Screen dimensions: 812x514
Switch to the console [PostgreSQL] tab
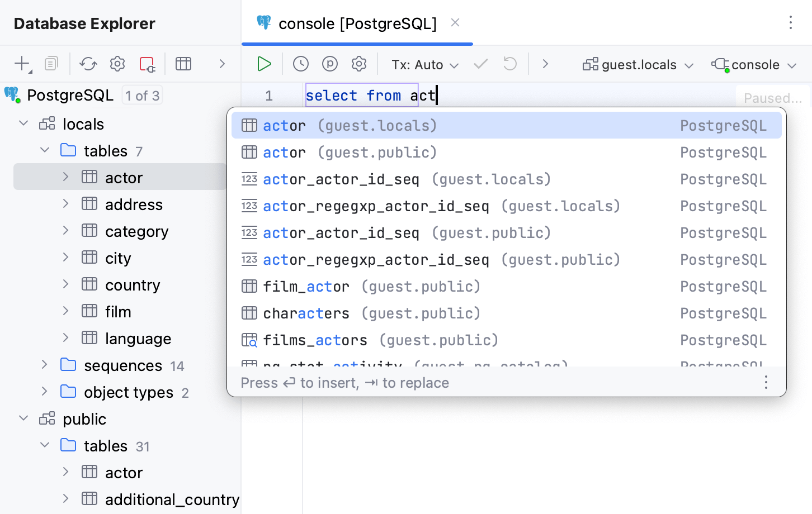(357, 23)
